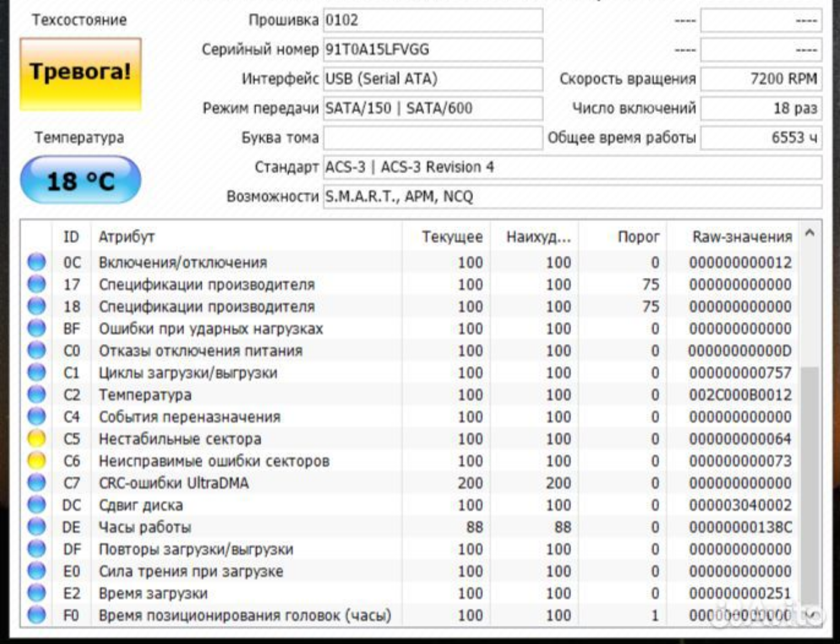Screen dimensions: 840x644
Task: Click blue status icon of C0 power-off failures
Action: [x=36, y=350]
